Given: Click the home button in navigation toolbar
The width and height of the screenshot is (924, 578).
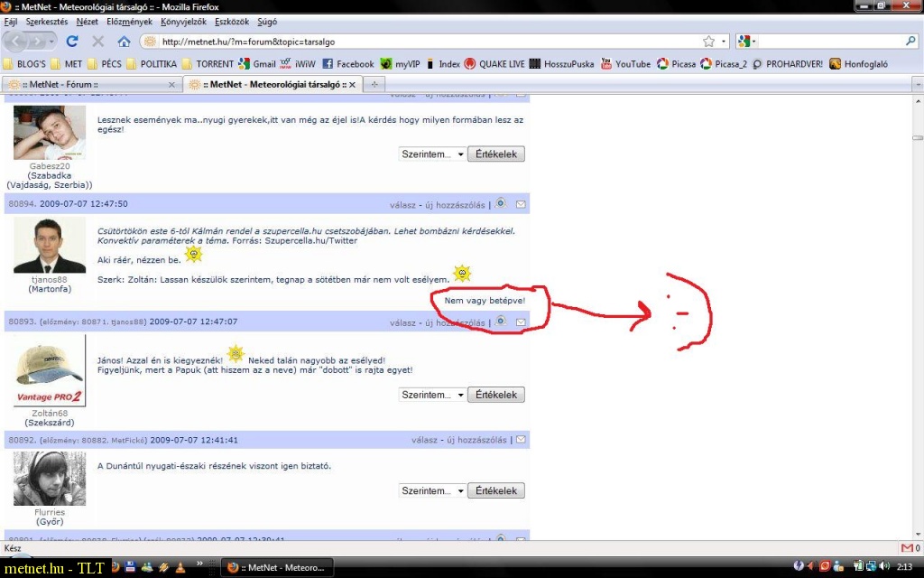Looking at the screenshot, I should tap(124, 42).
